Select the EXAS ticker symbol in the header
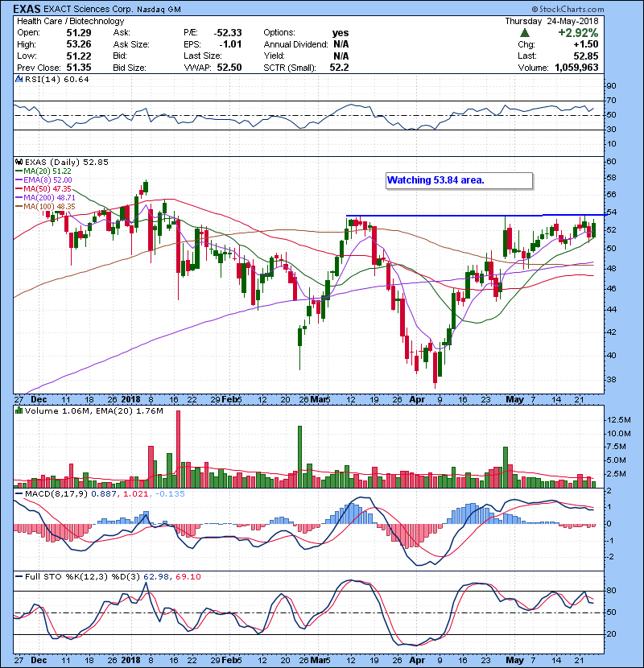This screenshot has height=668, width=644. click(x=27, y=9)
